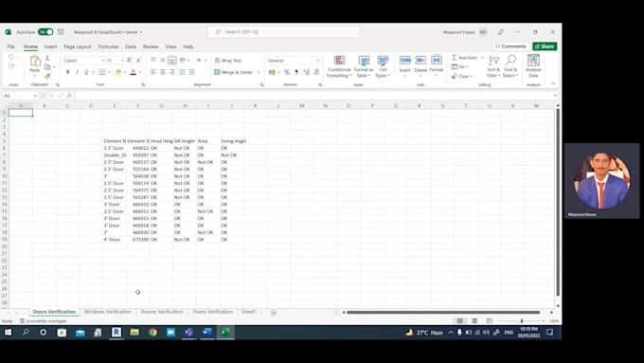Open Conditional Formatting
The height and width of the screenshot is (363, 644).
[x=339, y=66]
